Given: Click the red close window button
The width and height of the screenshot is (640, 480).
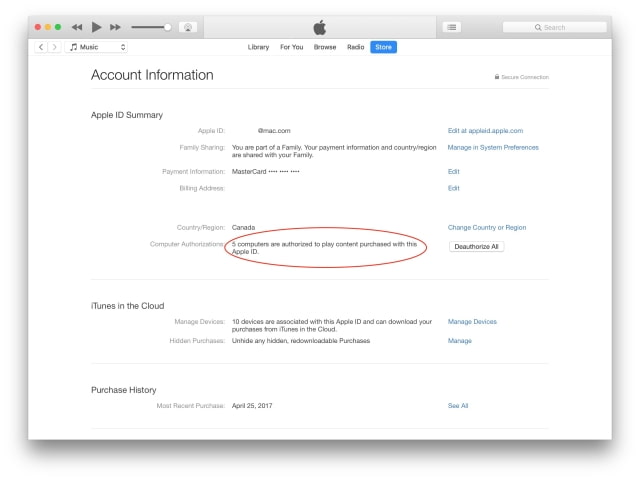Looking at the screenshot, I should 38,27.
